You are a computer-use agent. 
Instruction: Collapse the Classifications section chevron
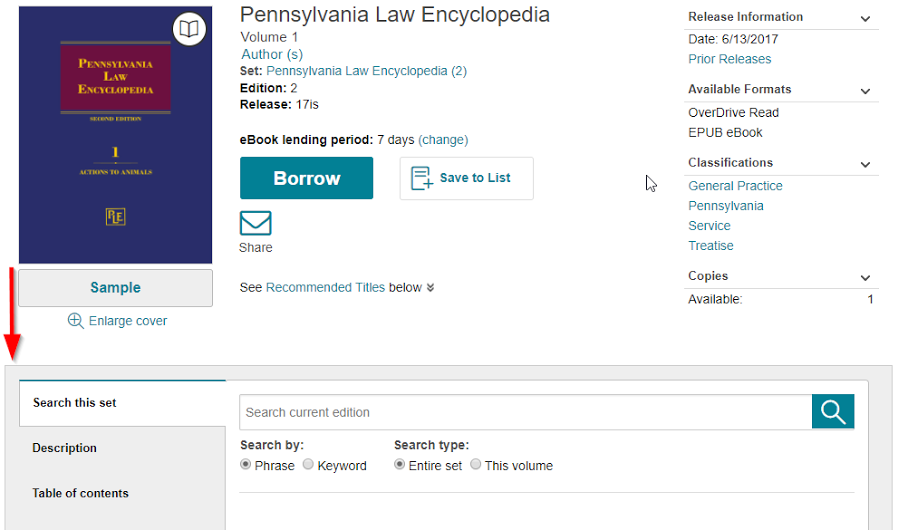(x=865, y=165)
